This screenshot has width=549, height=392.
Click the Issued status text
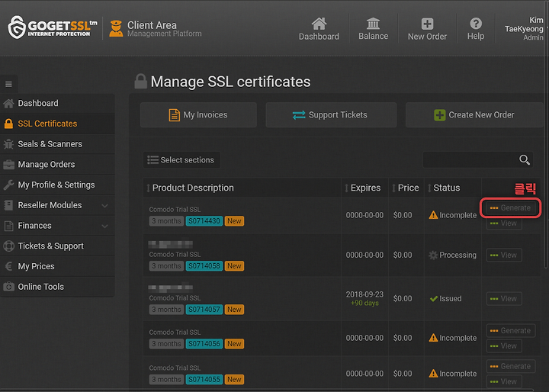tap(451, 299)
